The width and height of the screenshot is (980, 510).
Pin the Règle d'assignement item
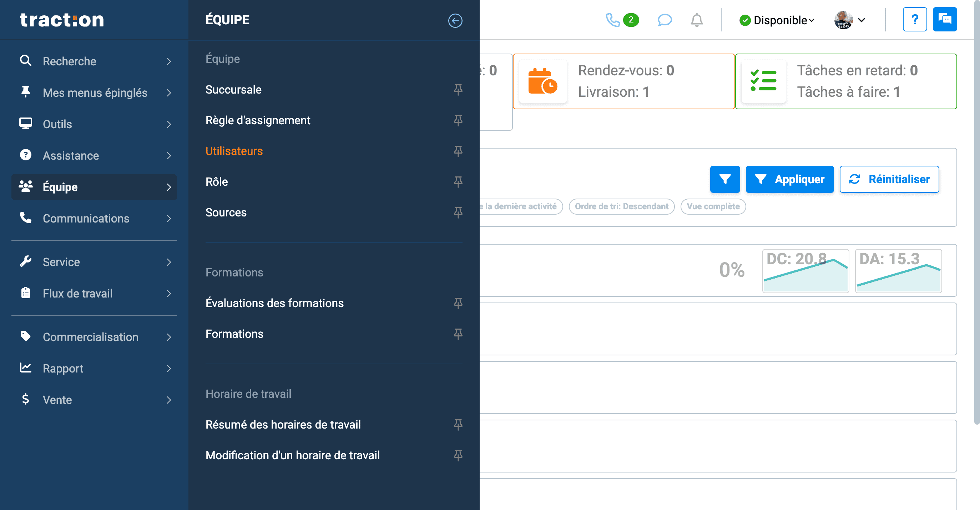(x=458, y=121)
